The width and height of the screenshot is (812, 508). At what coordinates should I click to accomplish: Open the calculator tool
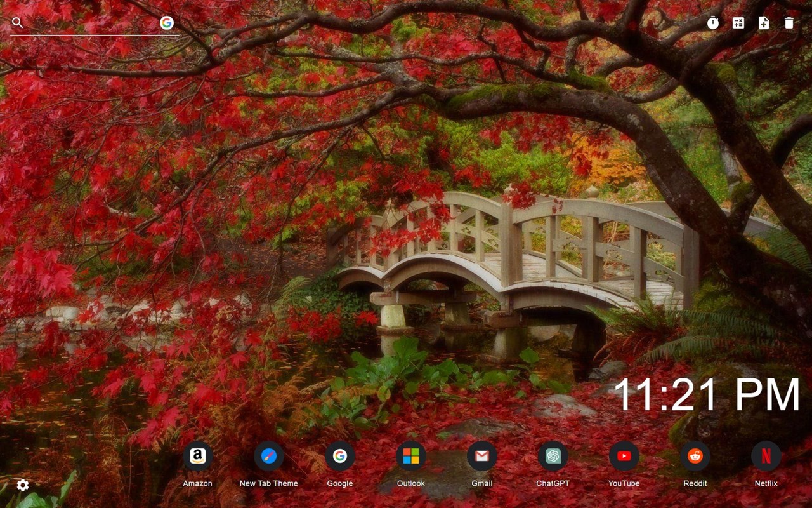point(738,23)
